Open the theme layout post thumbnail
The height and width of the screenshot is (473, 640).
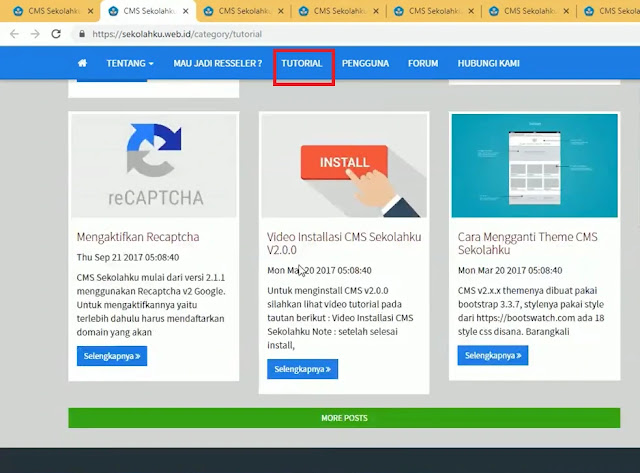(534, 166)
